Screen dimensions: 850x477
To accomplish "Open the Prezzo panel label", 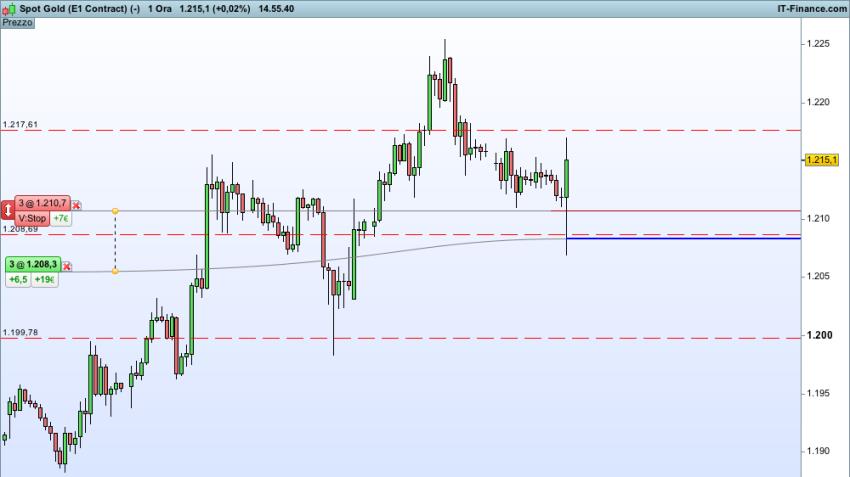I will coord(17,23).
